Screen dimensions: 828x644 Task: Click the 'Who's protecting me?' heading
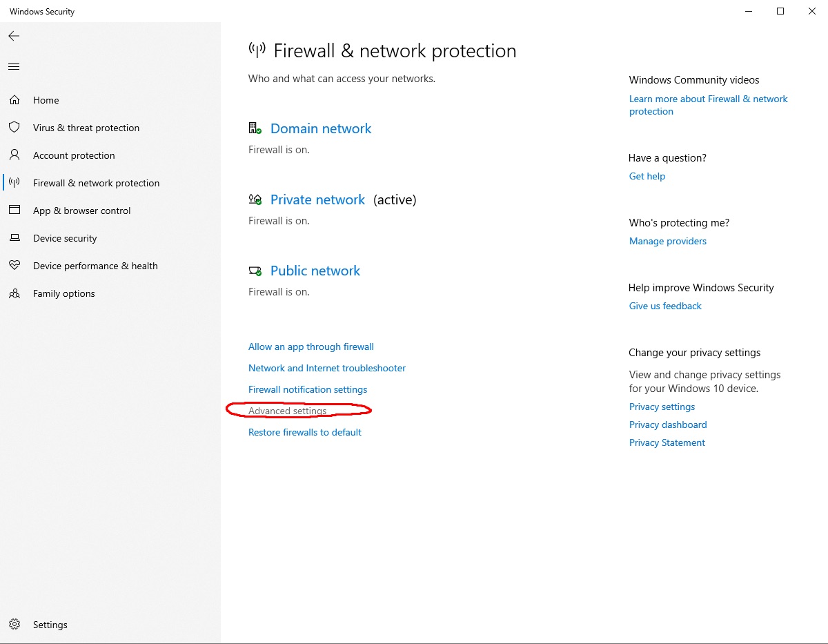click(679, 223)
